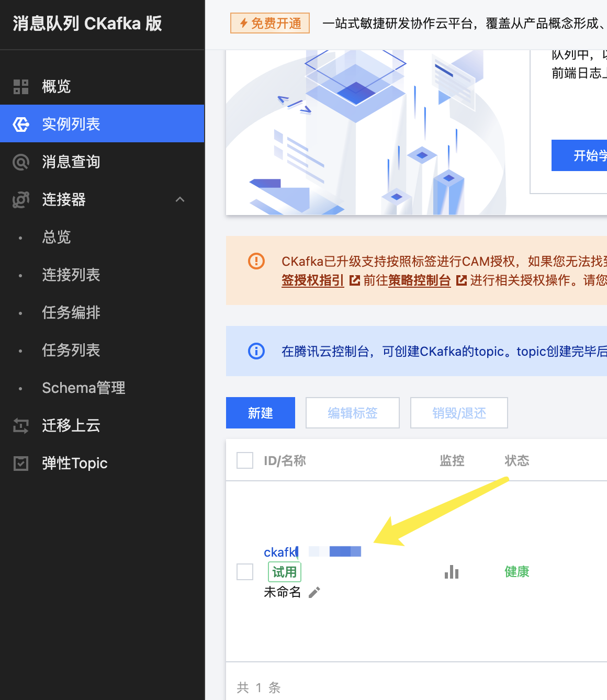
Task: Click the 消息队列 CKafka 版 title
Action: [87, 24]
